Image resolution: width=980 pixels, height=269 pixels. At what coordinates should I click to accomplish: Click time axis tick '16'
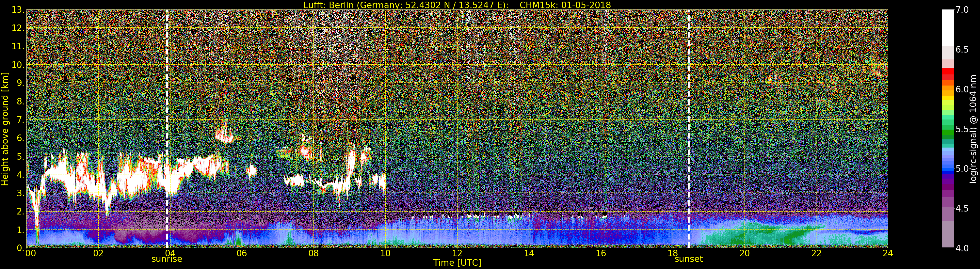pos(601,253)
